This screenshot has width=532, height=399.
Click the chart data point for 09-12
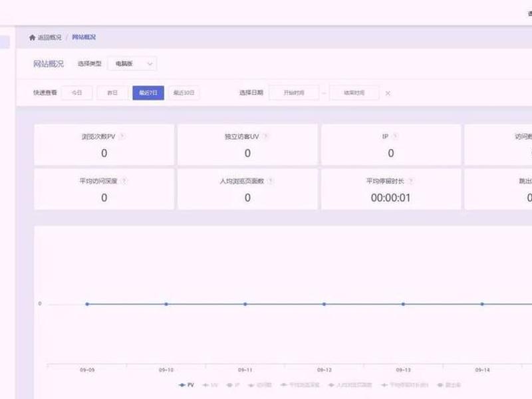pyautogui.click(x=324, y=304)
